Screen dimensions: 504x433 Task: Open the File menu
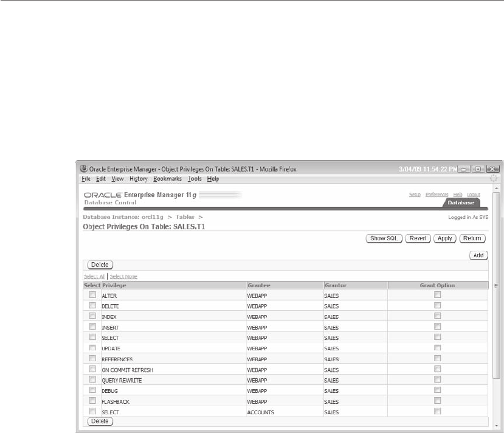(86, 179)
